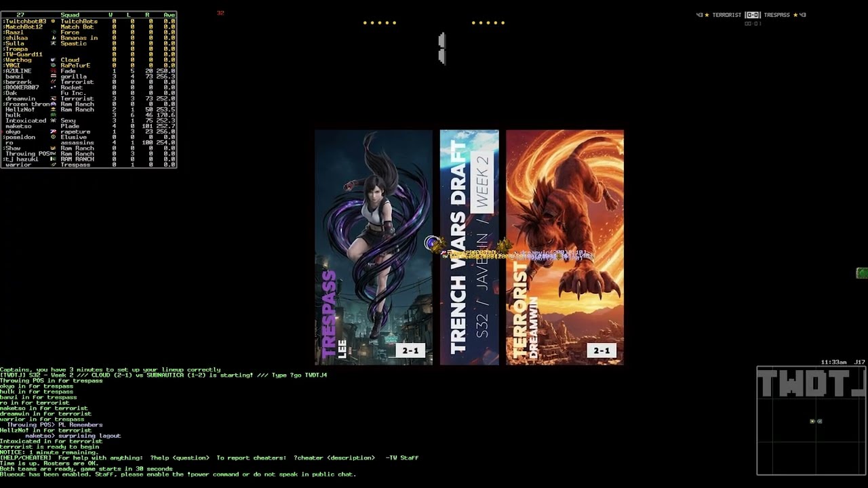868x488 pixels.
Task: Click Twitchbot03's squad banner icon
Action: coord(53,21)
